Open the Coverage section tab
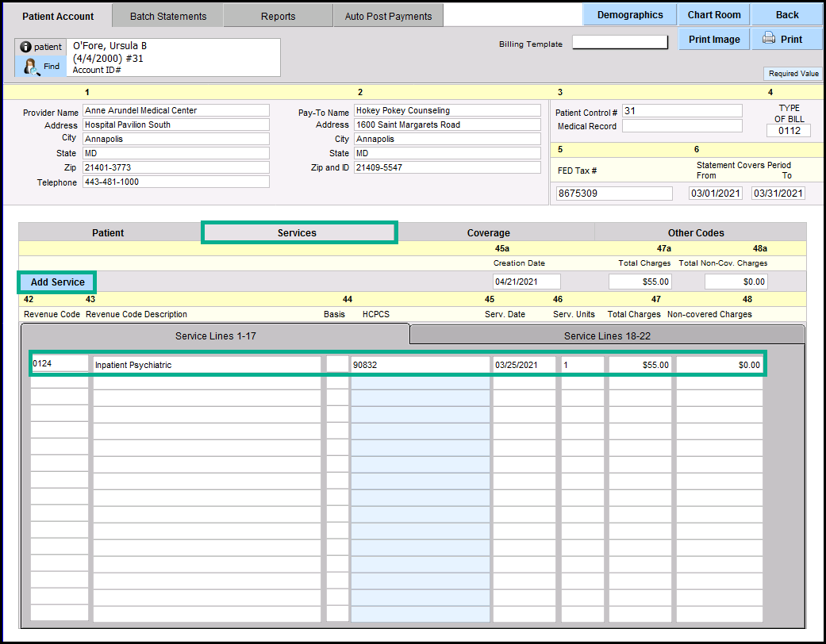The height and width of the screenshot is (644, 826). (x=488, y=232)
